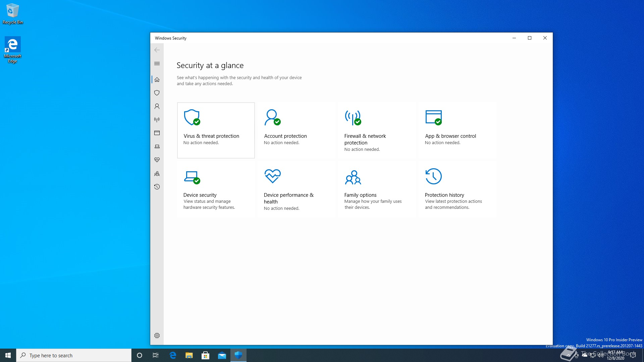Select Account protection person icon in sidebar
The height and width of the screenshot is (362, 644).
pyautogui.click(x=157, y=106)
